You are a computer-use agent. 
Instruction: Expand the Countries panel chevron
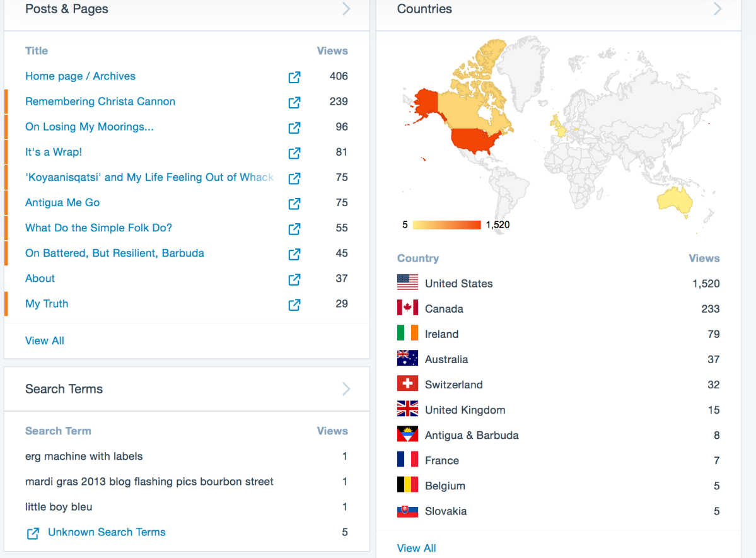718,9
